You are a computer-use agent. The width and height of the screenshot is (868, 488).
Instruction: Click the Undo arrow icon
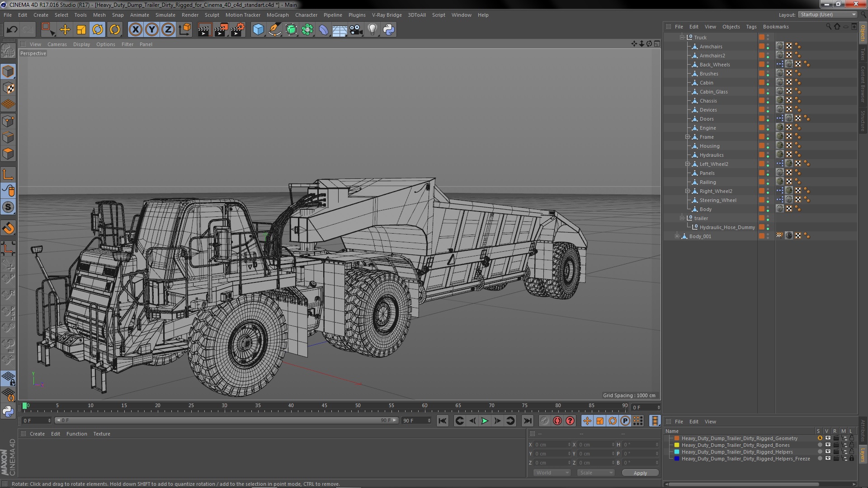click(x=12, y=30)
